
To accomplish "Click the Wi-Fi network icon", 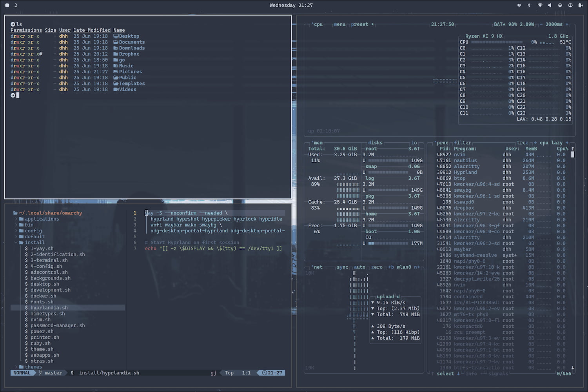I will pyautogui.click(x=540, y=5).
